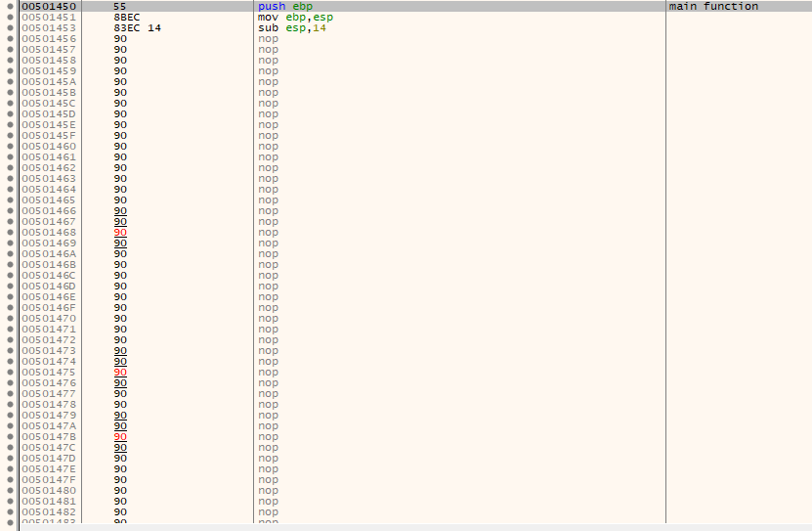Image resolution: width=812 pixels, height=531 pixels.
Task: Click opcode bytes '83EC 14'
Action: pos(137,28)
